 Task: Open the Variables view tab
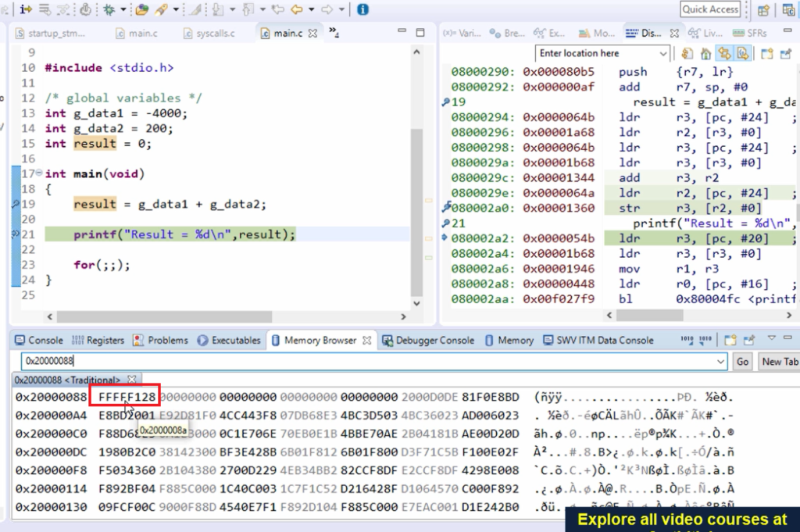point(462,33)
